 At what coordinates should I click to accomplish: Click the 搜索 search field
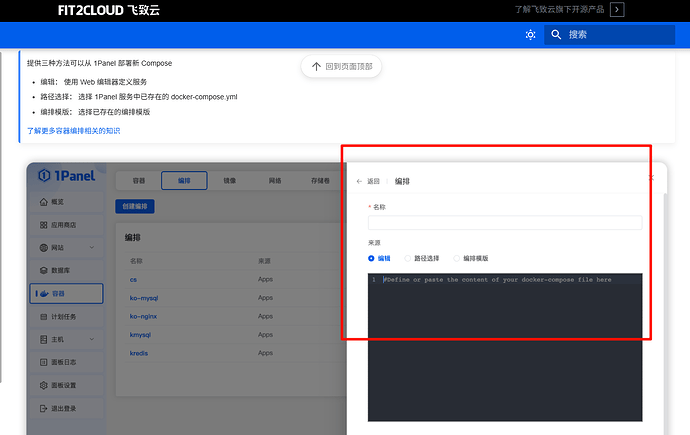click(x=610, y=35)
